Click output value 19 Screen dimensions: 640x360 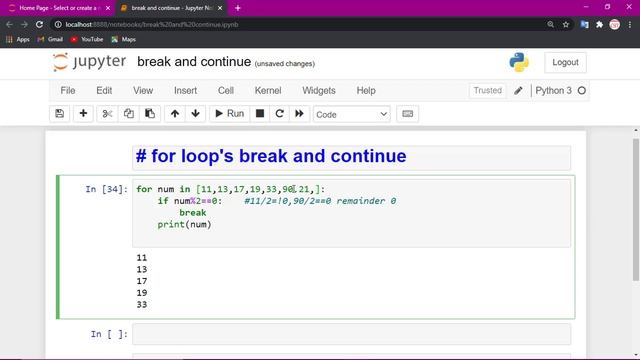[x=142, y=293]
